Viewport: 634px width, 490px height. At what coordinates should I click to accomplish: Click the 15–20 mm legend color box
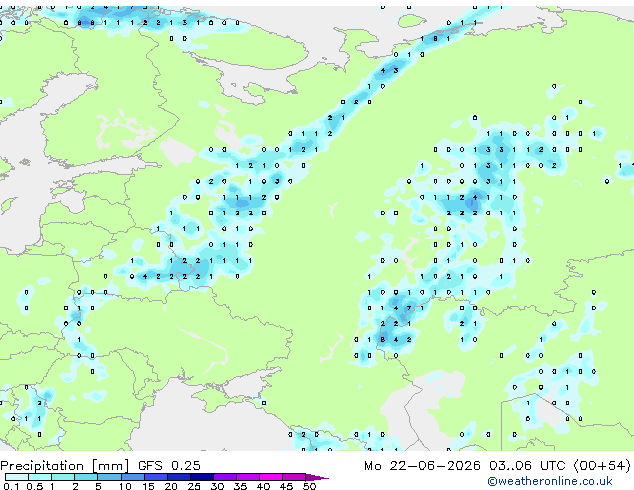pos(155,477)
